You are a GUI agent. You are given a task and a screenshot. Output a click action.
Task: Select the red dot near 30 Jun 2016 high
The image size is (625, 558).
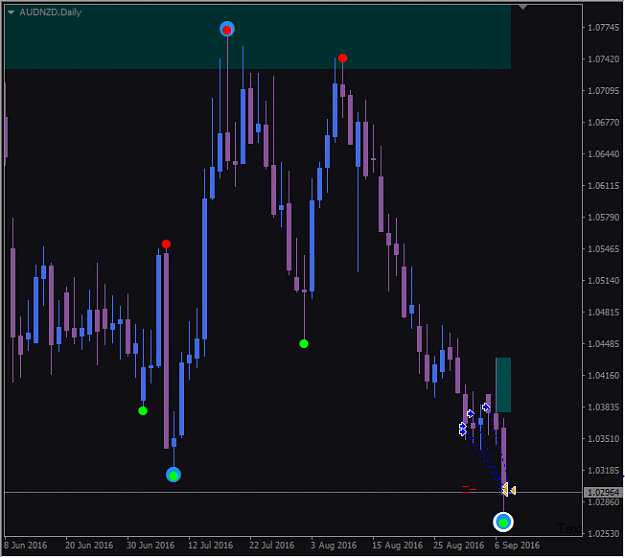coord(166,244)
